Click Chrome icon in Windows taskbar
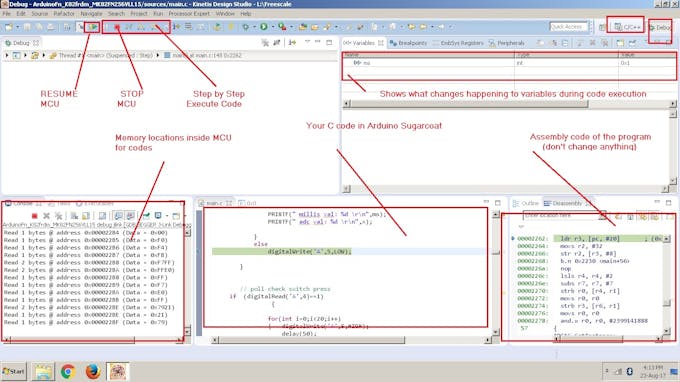680x382 pixels. [68, 372]
